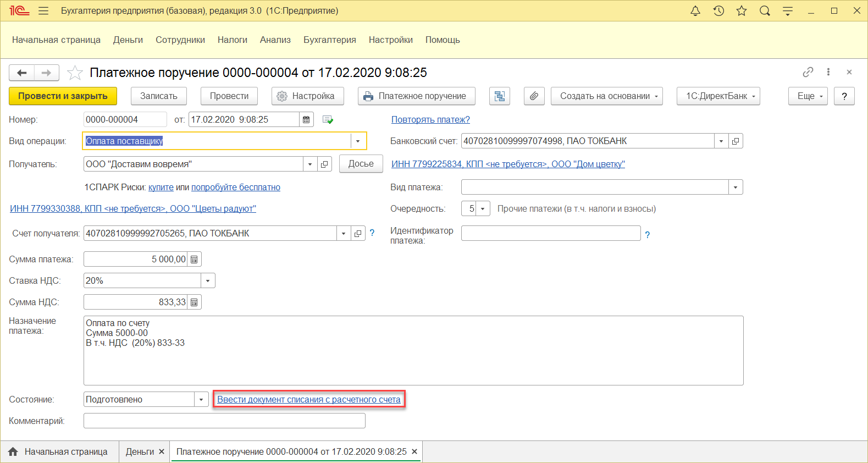Go forward with the right arrow
Viewport: 868px width, 463px height.
point(47,73)
